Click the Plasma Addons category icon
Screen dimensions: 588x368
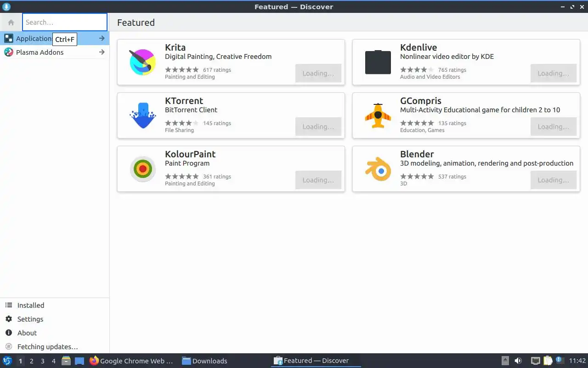point(9,52)
